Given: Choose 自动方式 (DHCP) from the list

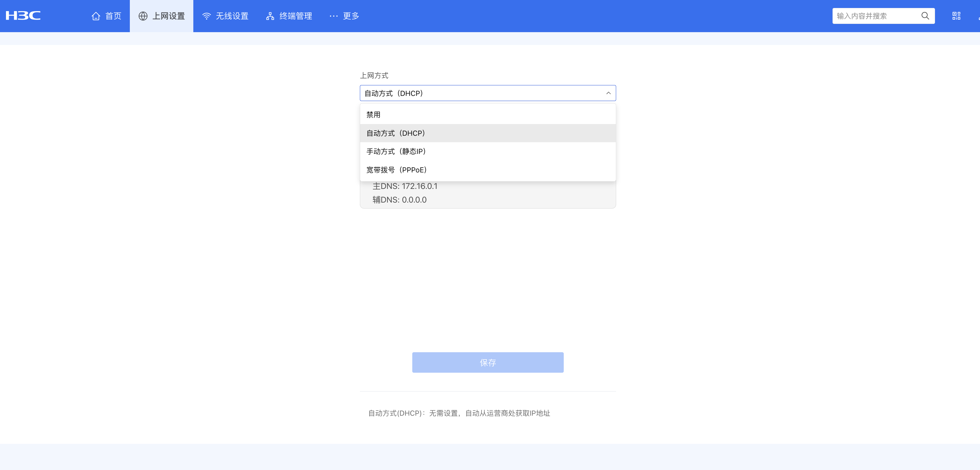Looking at the screenshot, I should (395, 133).
